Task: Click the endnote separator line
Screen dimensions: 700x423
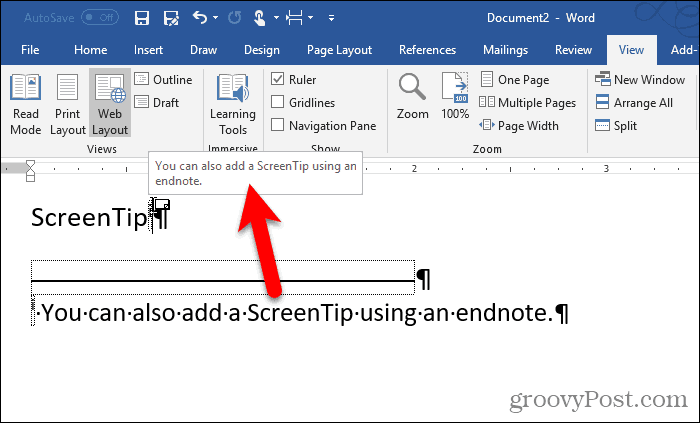Action: pyautogui.click(x=223, y=281)
